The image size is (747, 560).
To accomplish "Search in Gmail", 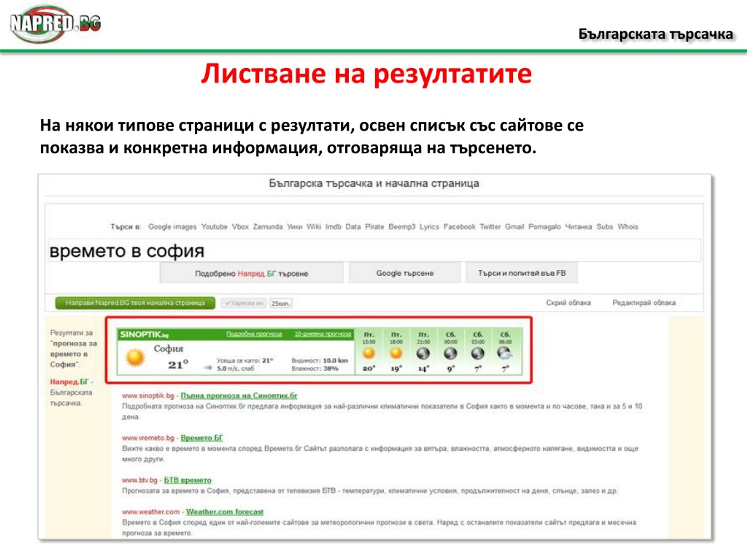I will pos(514,227).
